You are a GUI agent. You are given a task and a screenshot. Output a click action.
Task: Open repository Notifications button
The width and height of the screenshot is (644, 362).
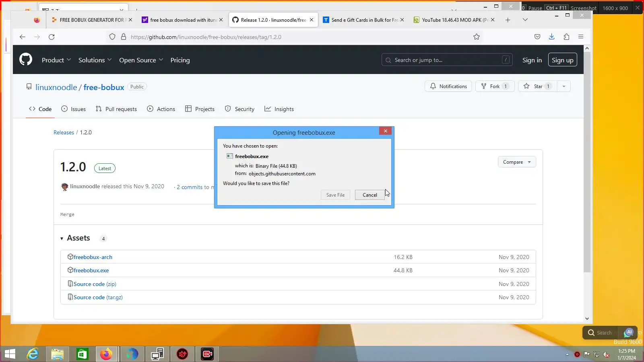(x=448, y=86)
